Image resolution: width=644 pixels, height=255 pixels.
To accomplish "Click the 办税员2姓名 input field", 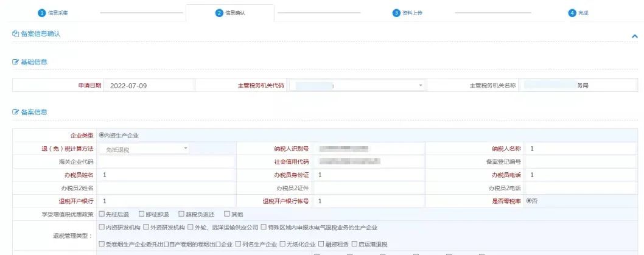I will pyautogui.click(x=166, y=188).
